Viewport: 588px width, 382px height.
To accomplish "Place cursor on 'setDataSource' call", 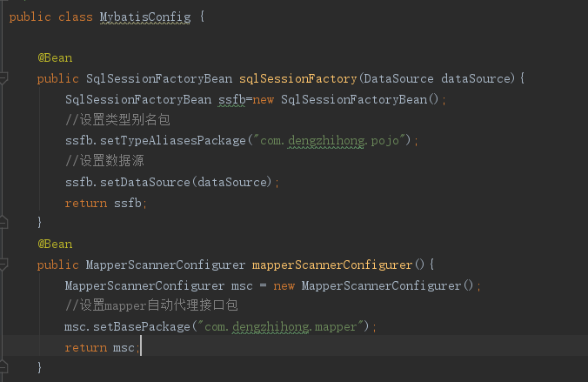I will (x=145, y=183).
